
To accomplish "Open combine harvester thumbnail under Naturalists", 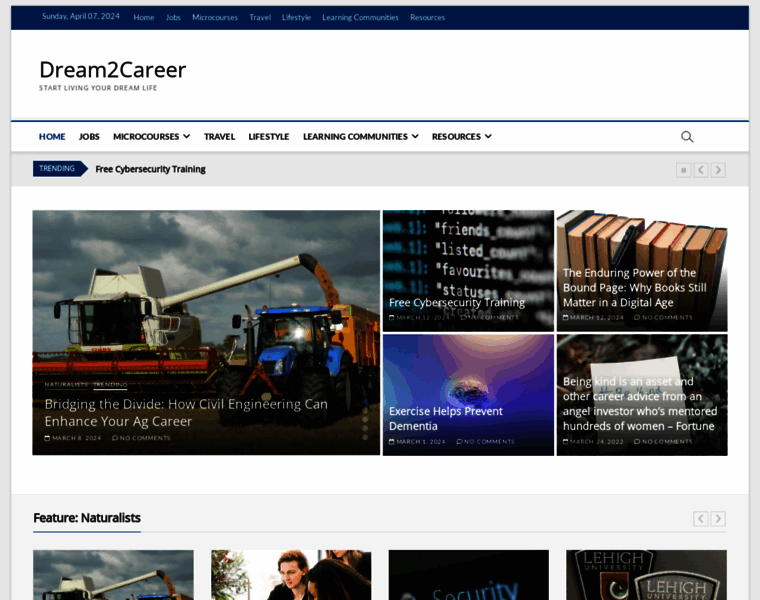I will point(113,575).
